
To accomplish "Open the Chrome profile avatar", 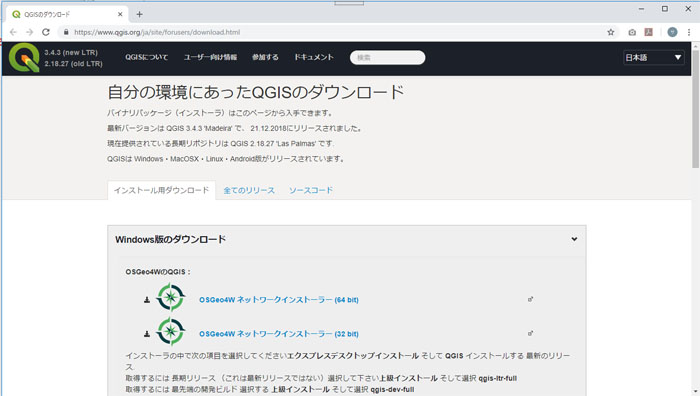I will point(672,32).
